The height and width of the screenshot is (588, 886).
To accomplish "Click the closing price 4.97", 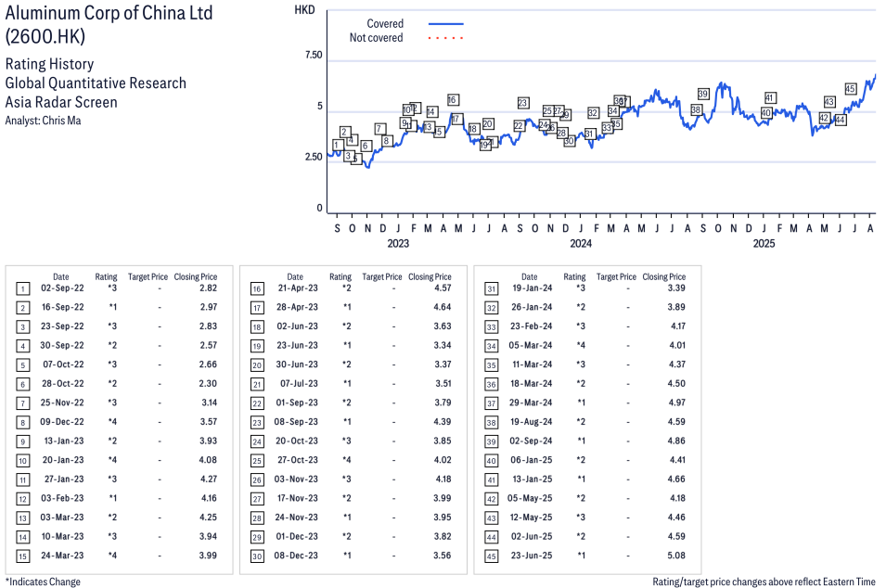I will (677, 403).
